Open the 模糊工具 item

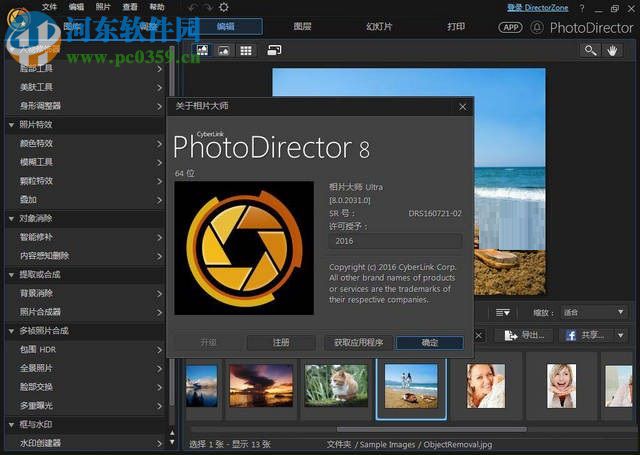click(x=85, y=162)
